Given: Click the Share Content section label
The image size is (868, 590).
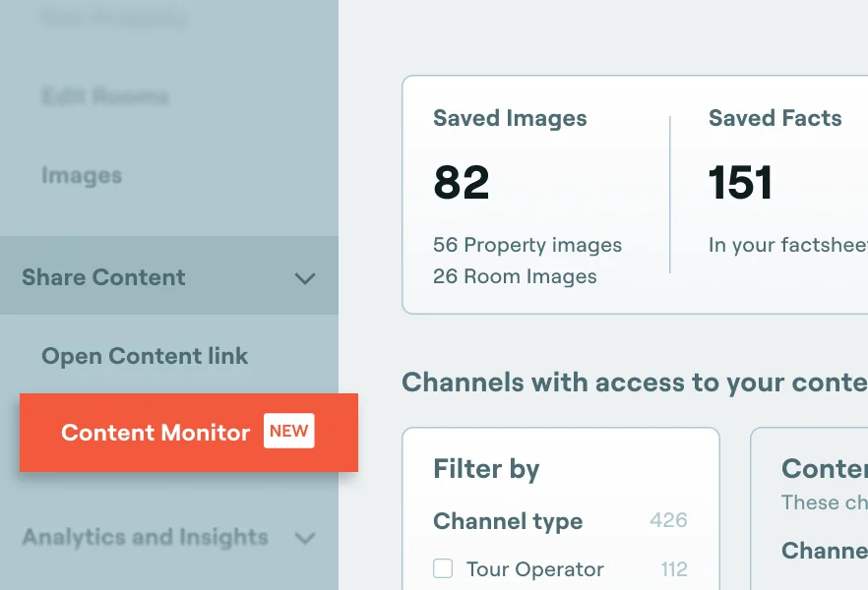Looking at the screenshot, I should pyautogui.click(x=103, y=277).
